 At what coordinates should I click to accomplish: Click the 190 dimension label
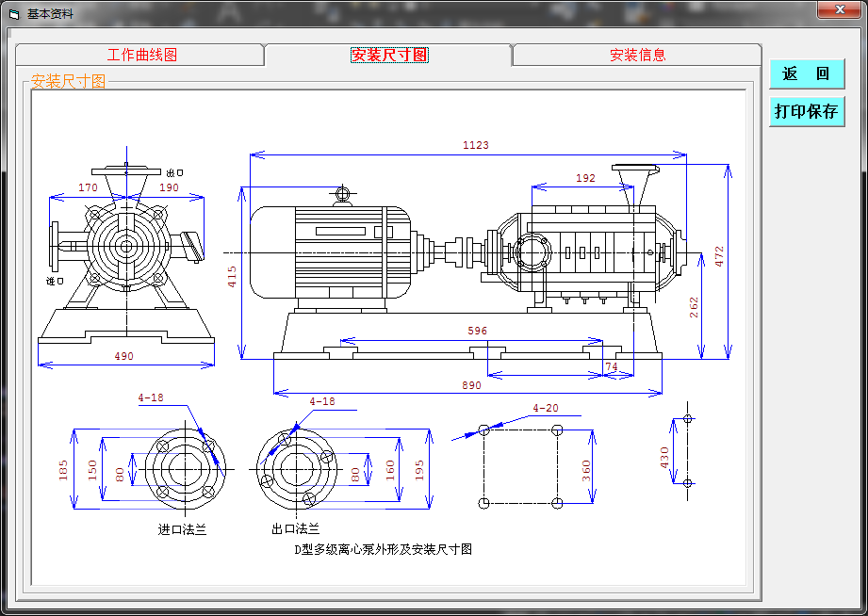click(169, 187)
